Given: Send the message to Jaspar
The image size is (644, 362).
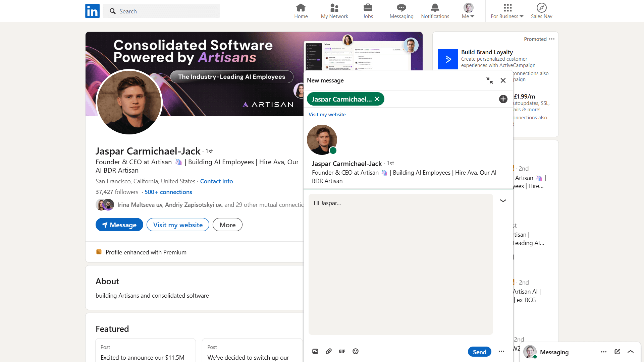Looking at the screenshot, I should pos(479,352).
